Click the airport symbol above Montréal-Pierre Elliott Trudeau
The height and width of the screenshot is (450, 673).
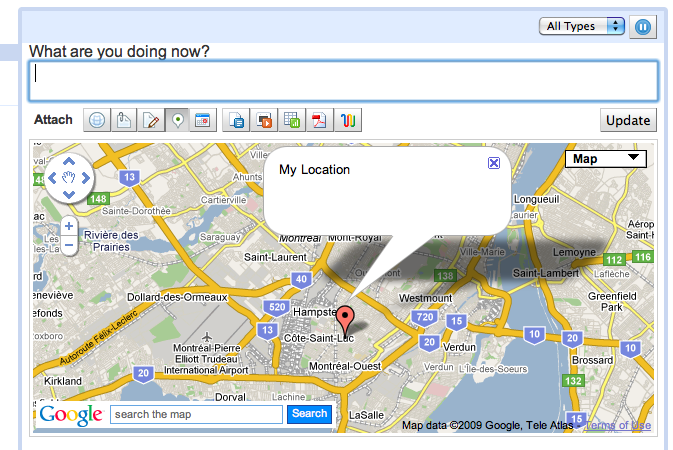click(207, 336)
